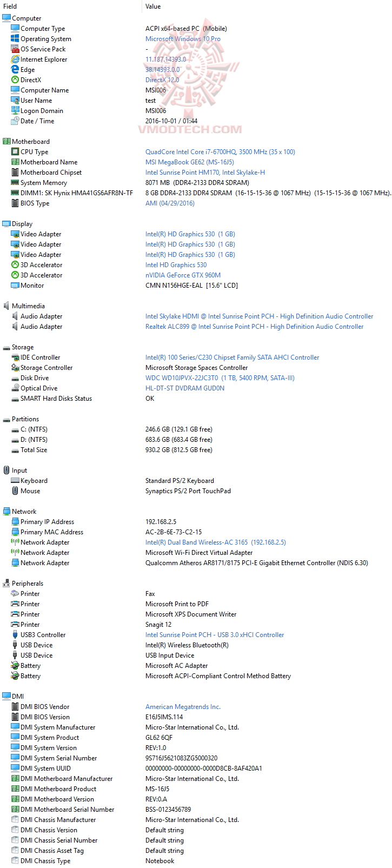Click the Internet Explorer icon
The height and width of the screenshot is (868, 392).
(x=15, y=59)
